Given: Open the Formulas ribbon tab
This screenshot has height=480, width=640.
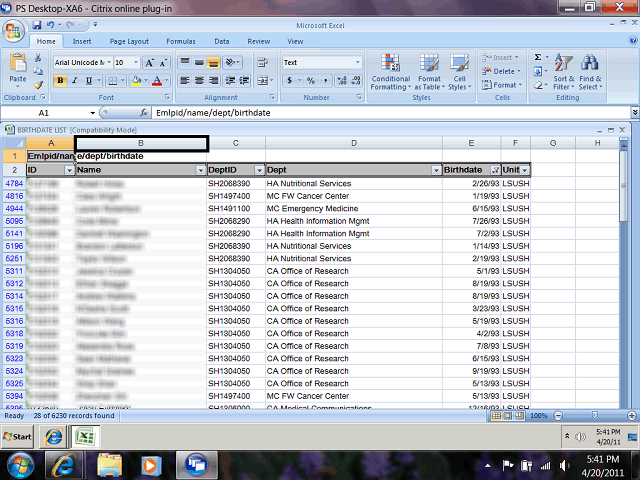Looking at the screenshot, I should click(x=180, y=42).
